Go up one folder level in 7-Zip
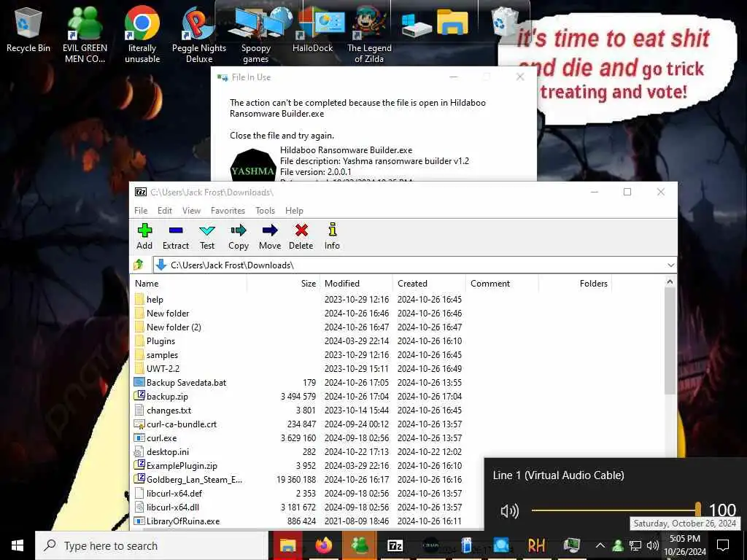747x560 pixels. click(x=139, y=265)
